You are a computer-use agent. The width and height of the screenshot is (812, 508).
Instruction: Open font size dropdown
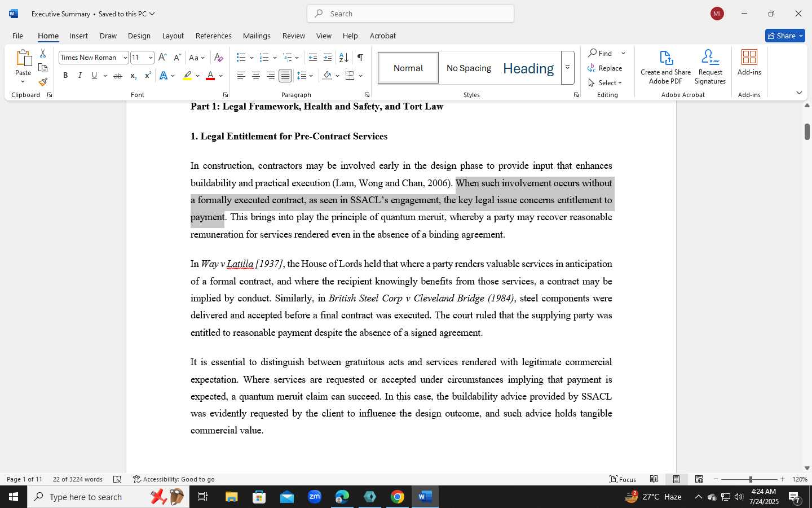[151, 58]
